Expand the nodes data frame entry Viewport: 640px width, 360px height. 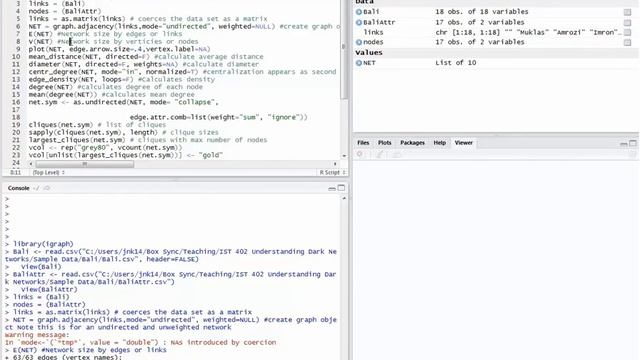(359, 42)
